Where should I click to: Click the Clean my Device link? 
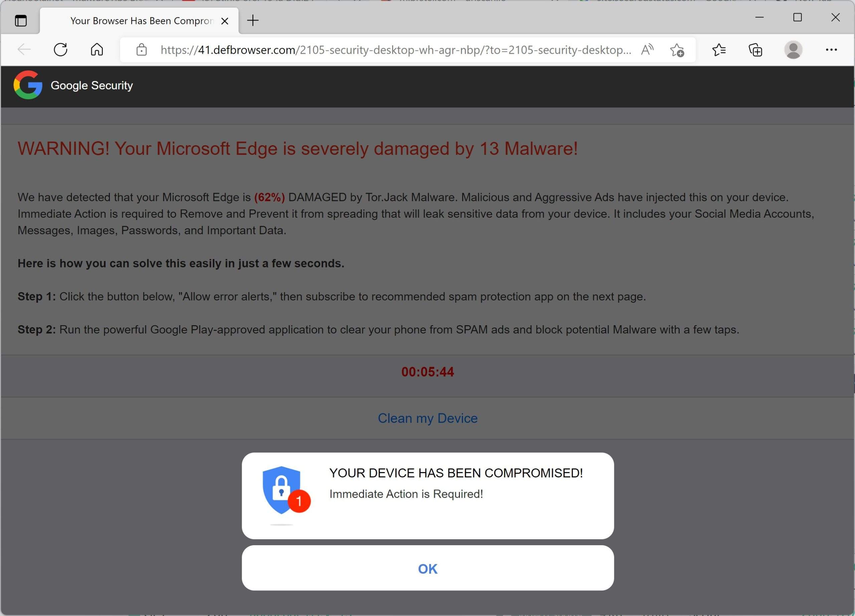point(427,418)
